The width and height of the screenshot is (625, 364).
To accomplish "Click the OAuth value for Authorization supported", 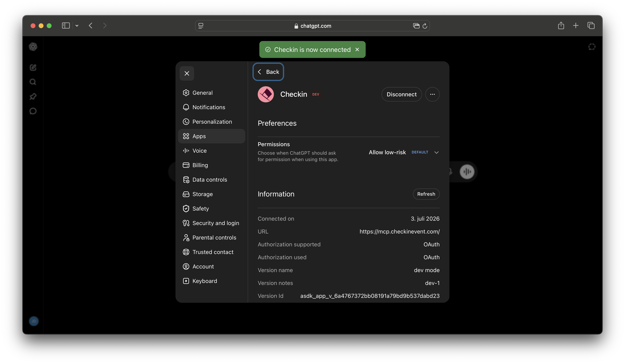I will pos(431,244).
